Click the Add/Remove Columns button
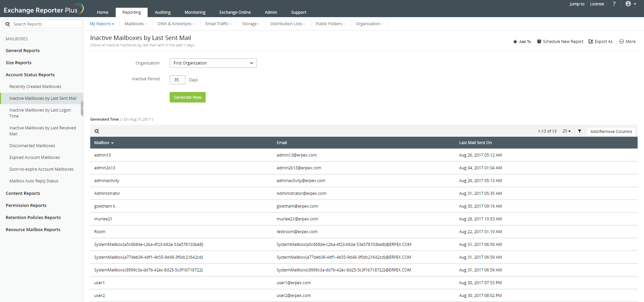 tap(611, 132)
